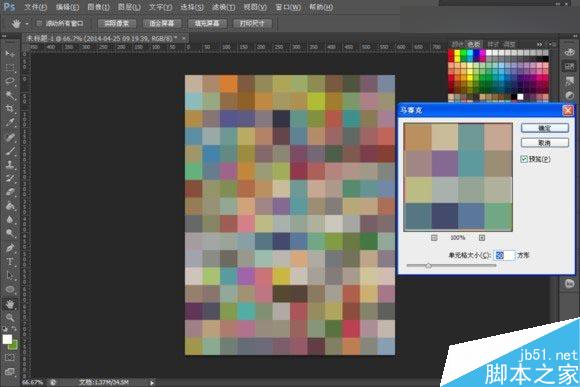Screen dimensions: 580x387
Task: Click the zoom percentage field in status bar
Action: click(x=33, y=382)
